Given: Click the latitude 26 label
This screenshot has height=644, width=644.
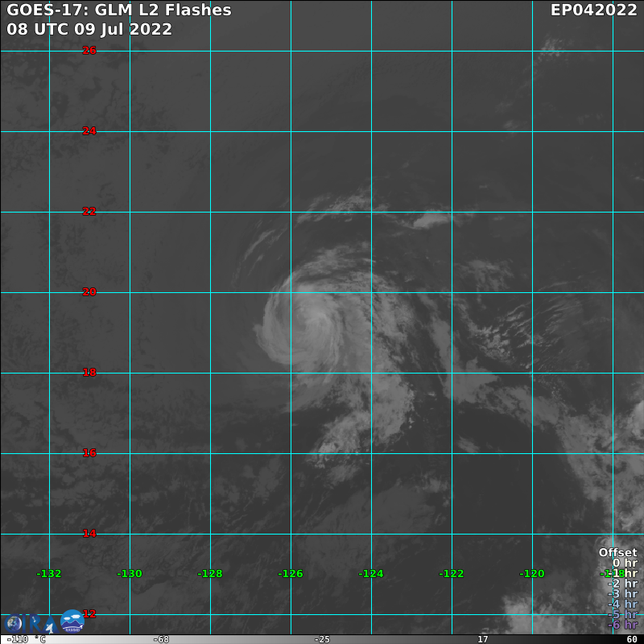Looking at the screenshot, I should pos(89,51).
